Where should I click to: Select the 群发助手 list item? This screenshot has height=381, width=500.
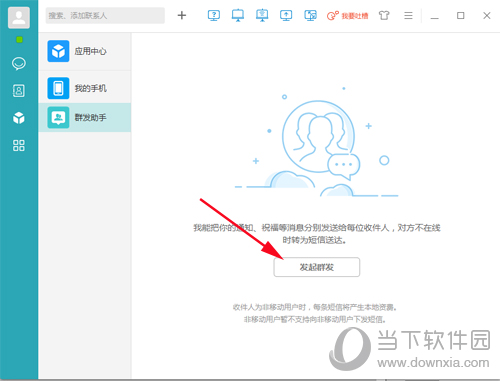pos(85,117)
